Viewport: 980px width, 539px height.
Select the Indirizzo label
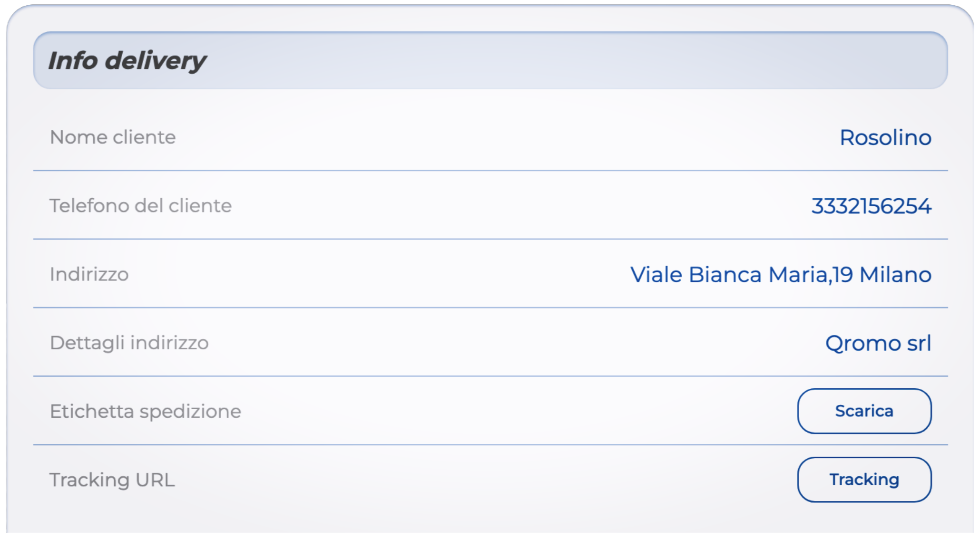(89, 274)
